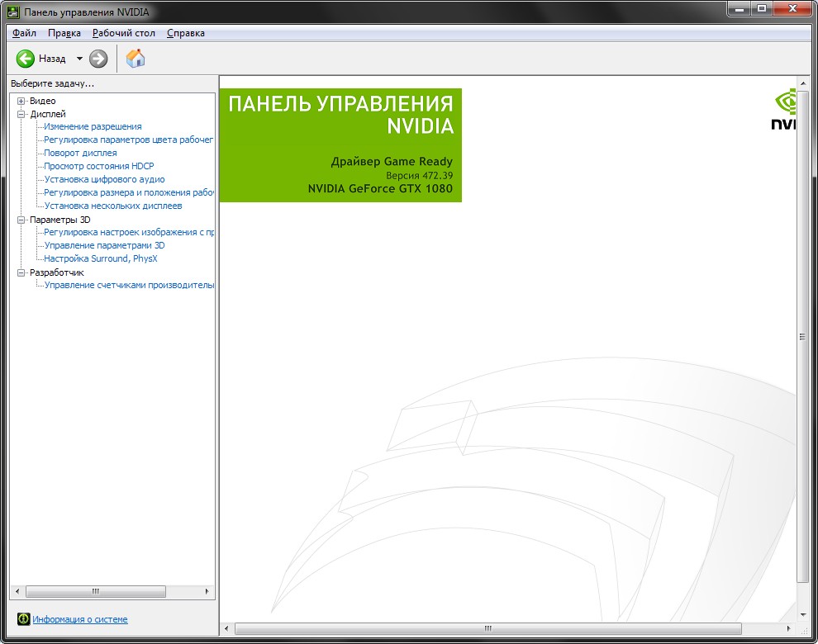Open Настройка Surround, PhysX
The height and width of the screenshot is (644, 818).
click(101, 258)
